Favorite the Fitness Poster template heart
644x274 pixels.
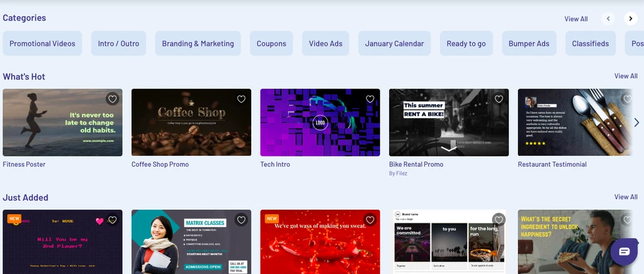(x=113, y=99)
